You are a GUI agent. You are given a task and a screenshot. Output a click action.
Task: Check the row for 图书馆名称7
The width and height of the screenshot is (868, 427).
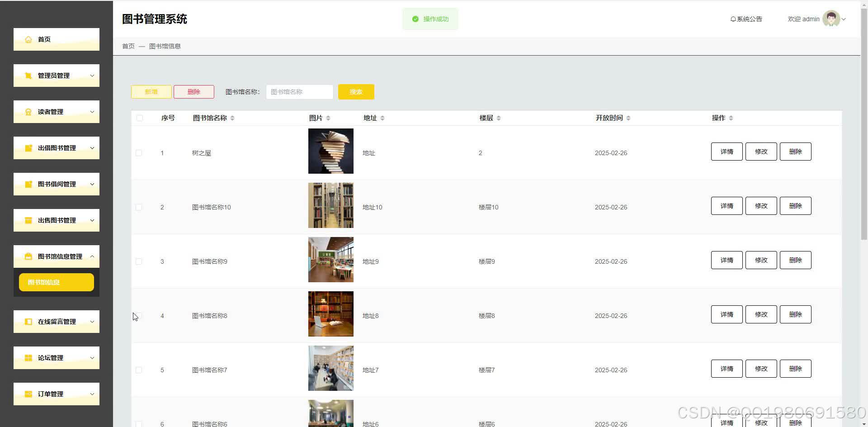(x=139, y=370)
